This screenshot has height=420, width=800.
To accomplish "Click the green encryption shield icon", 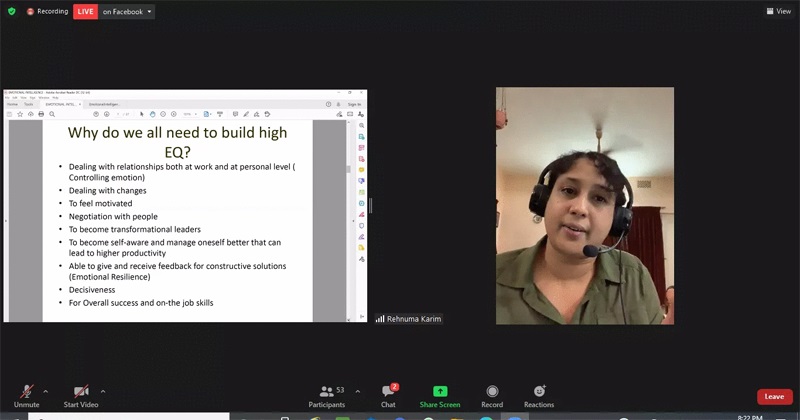I will point(11,12).
